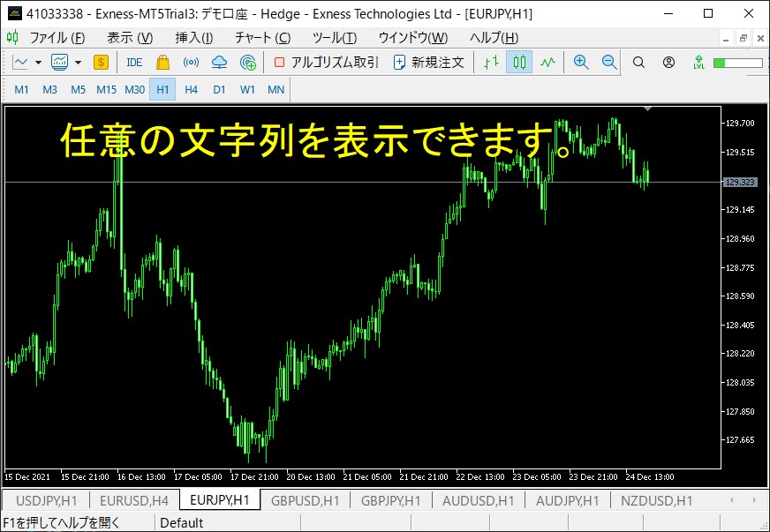770x532 pixels.
Task: Switch to the EURUSD,H4 chart tab
Action: [x=134, y=500]
